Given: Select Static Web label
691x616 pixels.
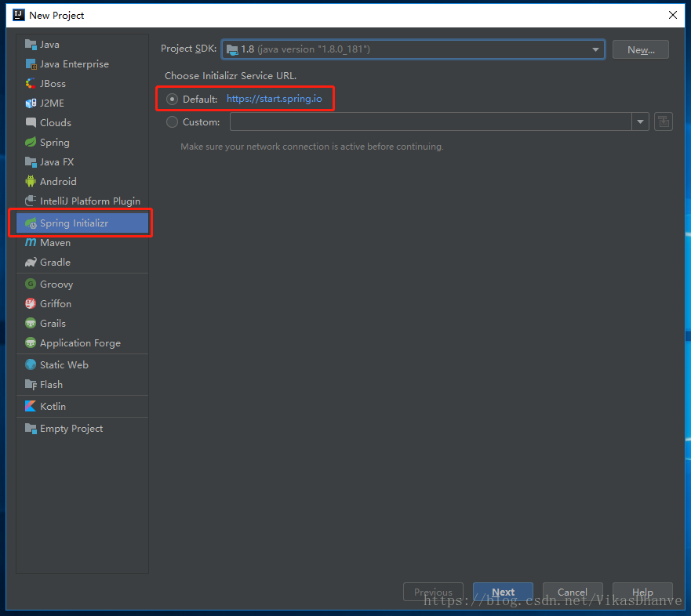Looking at the screenshot, I should click(64, 365).
